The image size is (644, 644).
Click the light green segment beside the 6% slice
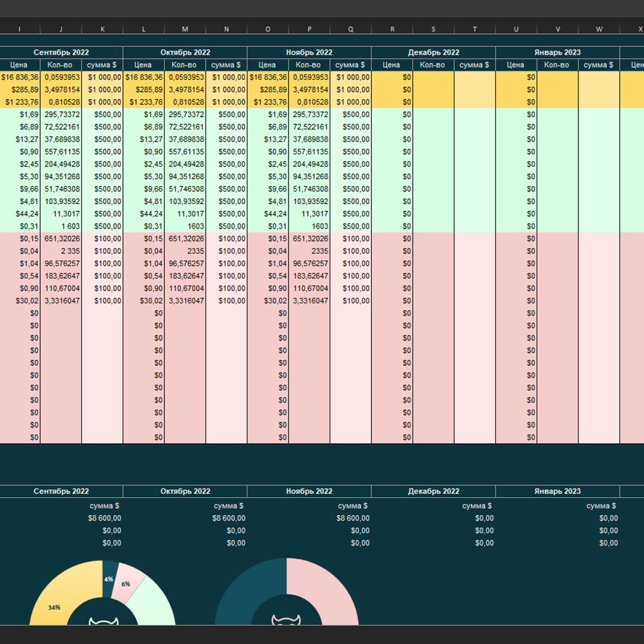[x=152, y=604]
